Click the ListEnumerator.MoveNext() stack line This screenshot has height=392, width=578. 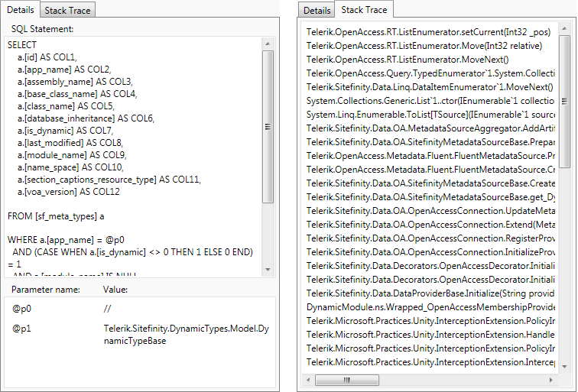point(408,60)
